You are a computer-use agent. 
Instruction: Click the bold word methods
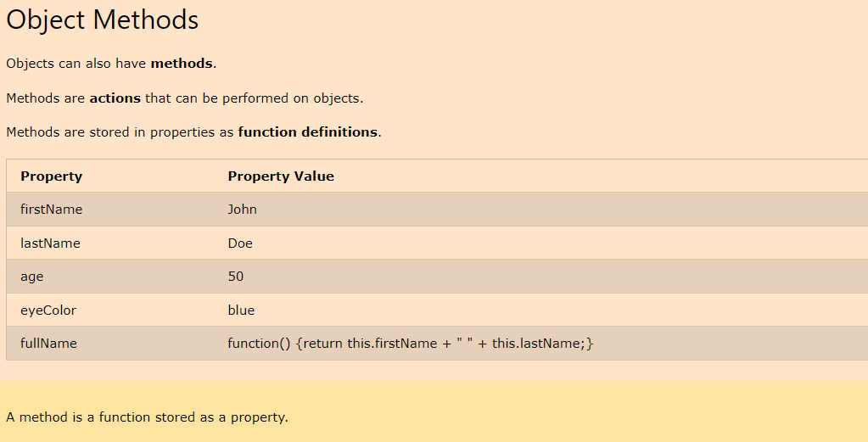(182, 64)
